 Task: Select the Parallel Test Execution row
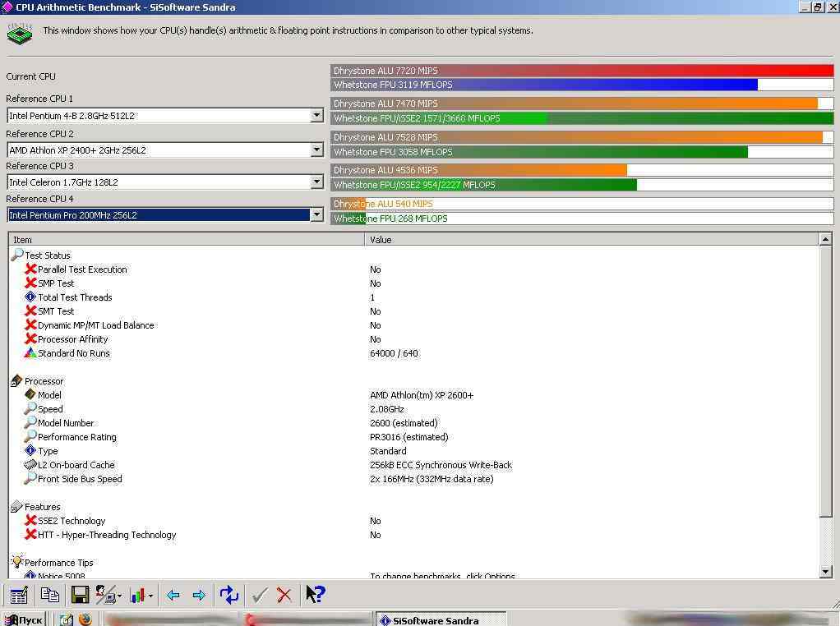[82, 269]
